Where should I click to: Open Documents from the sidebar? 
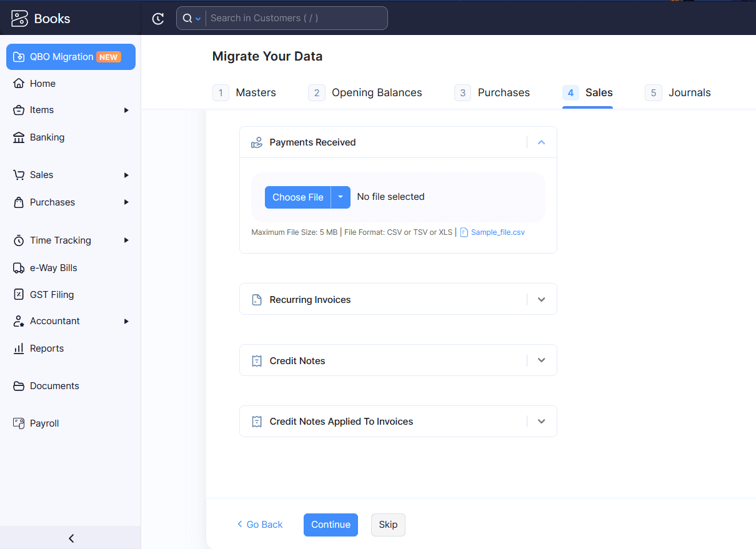pyautogui.click(x=54, y=385)
